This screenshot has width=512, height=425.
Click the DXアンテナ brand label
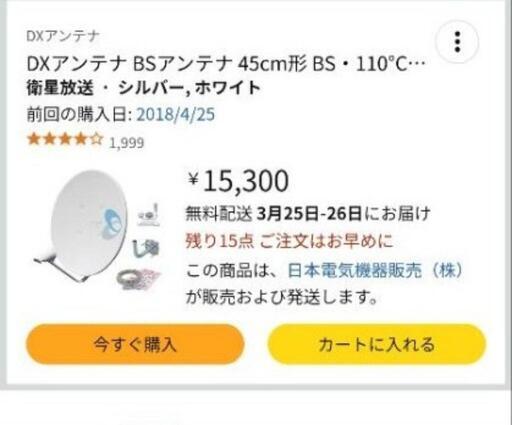(x=63, y=36)
